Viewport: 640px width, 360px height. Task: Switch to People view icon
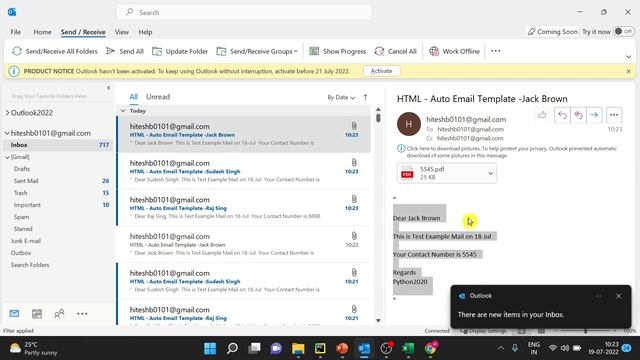(59, 313)
